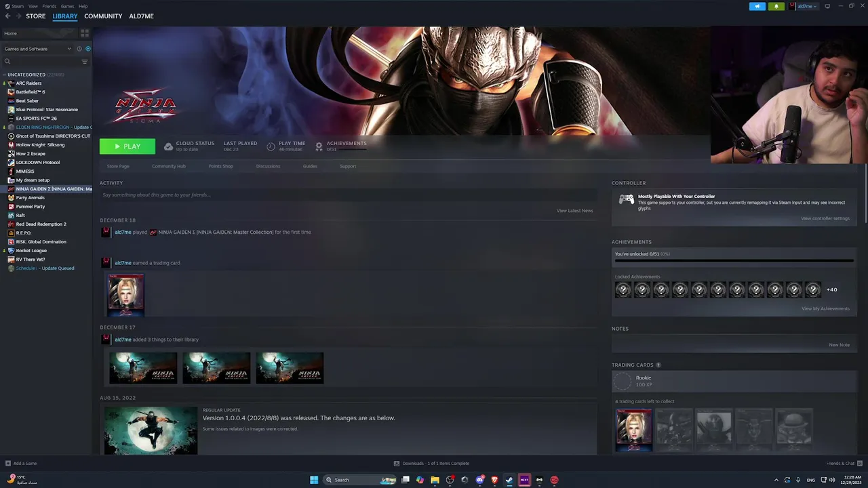Image resolution: width=868 pixels, height=488 pixels.
Task: Open Games and Software filter dropdown
Action: coord(37,49)
